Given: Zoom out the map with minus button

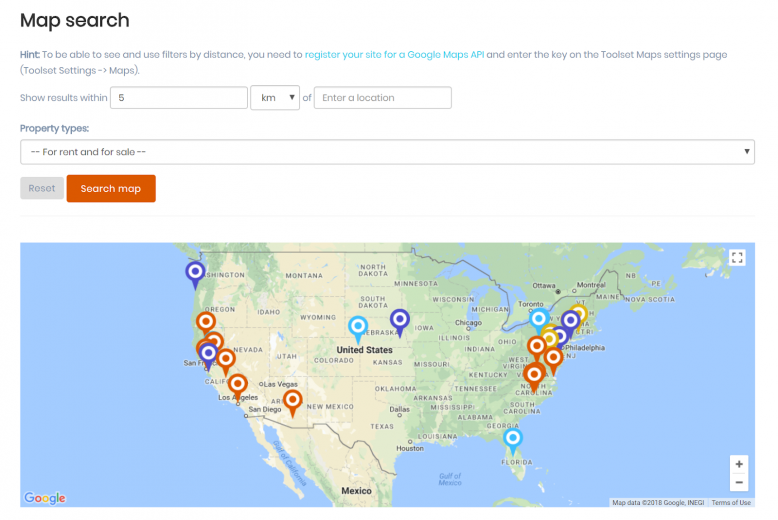Looking at the screenshot, I should pyautogui.click(x=739, y=482).
